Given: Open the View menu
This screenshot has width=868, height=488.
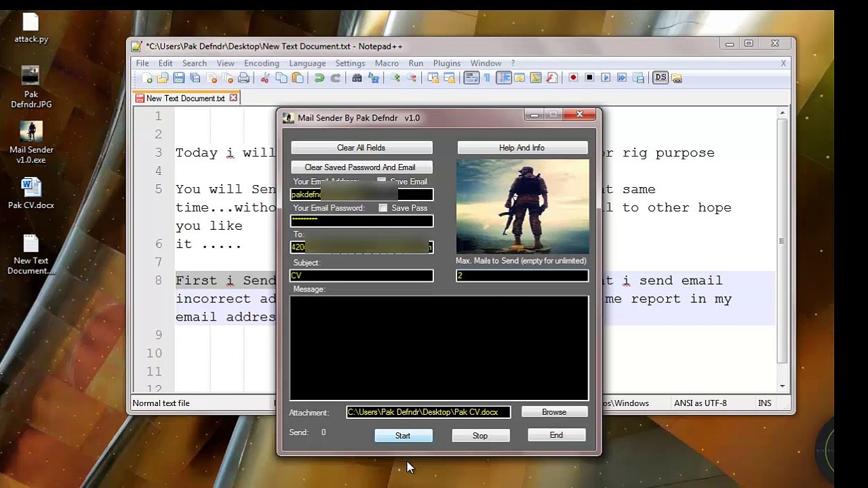Looking at the screenshot, I should coord(226,63).
